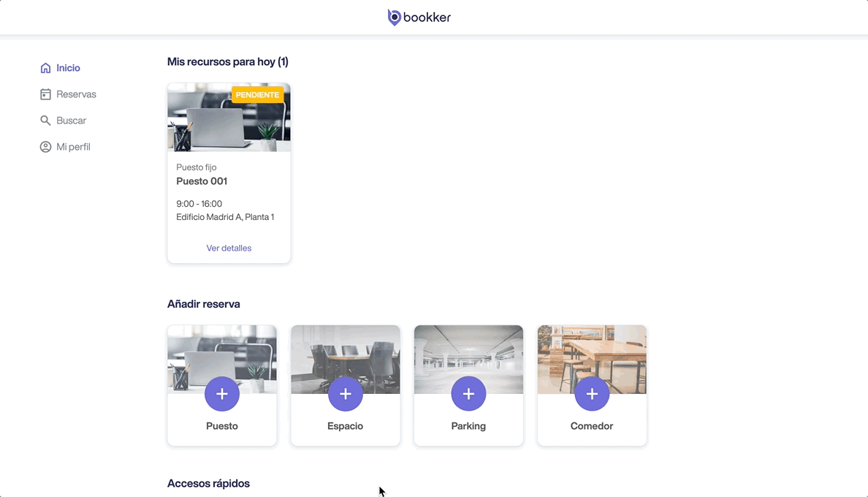Click the PENDIENTE status badge
This screenshot has width=868, height=497.
coord(257,95)
